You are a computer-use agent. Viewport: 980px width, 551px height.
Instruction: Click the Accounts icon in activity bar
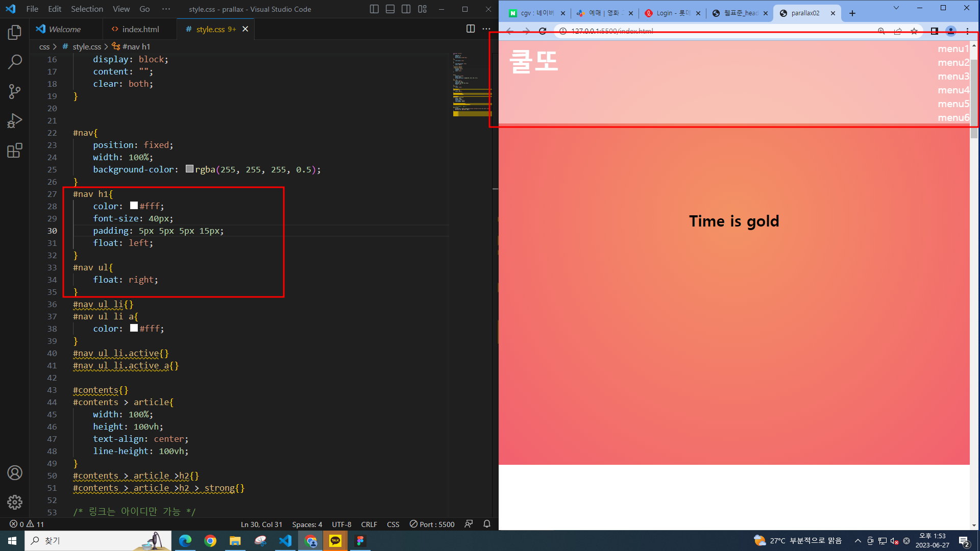(14, 473)
